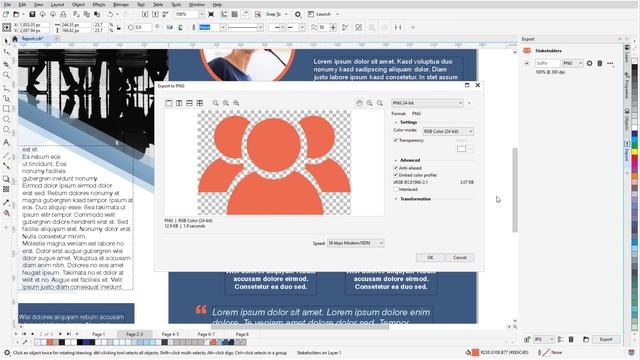Click the Cancel button in dialog
The width and height of the screenshot is (640, 360).
(460, 258)
